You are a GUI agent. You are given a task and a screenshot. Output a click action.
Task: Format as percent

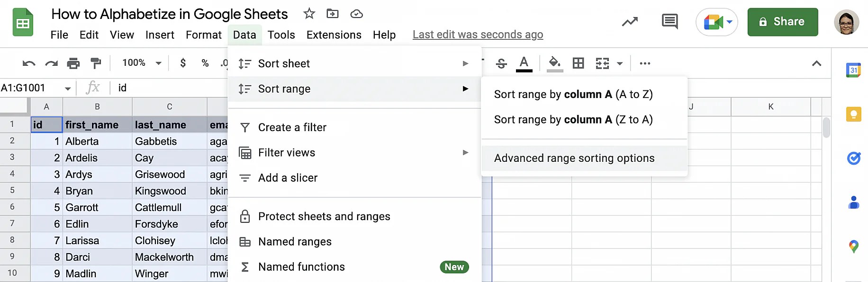(x=205, y=63)
